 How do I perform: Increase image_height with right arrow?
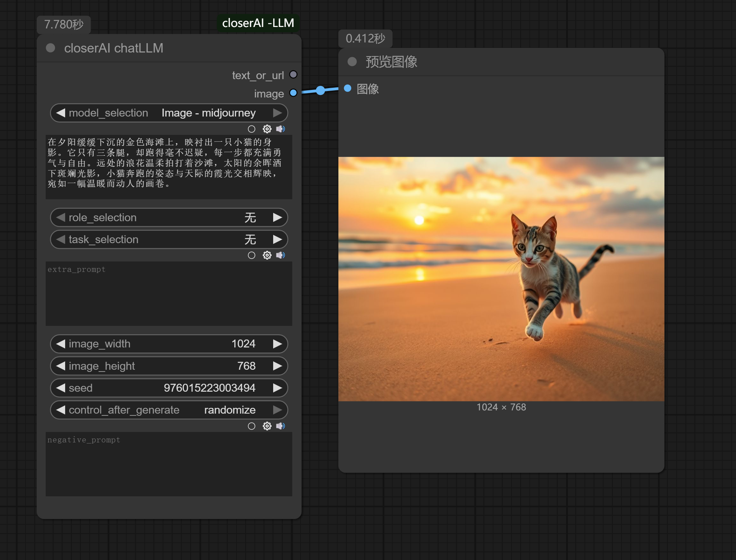pos(277,366)
